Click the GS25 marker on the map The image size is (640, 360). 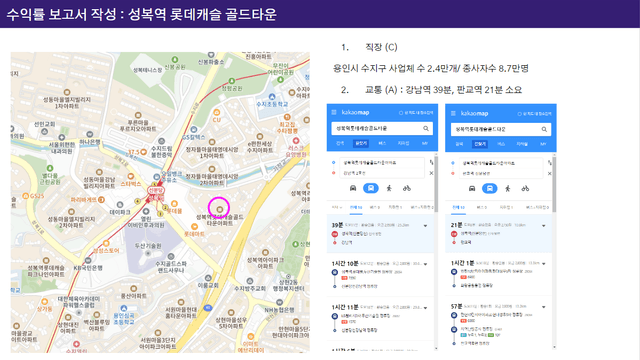pos(26,196)
